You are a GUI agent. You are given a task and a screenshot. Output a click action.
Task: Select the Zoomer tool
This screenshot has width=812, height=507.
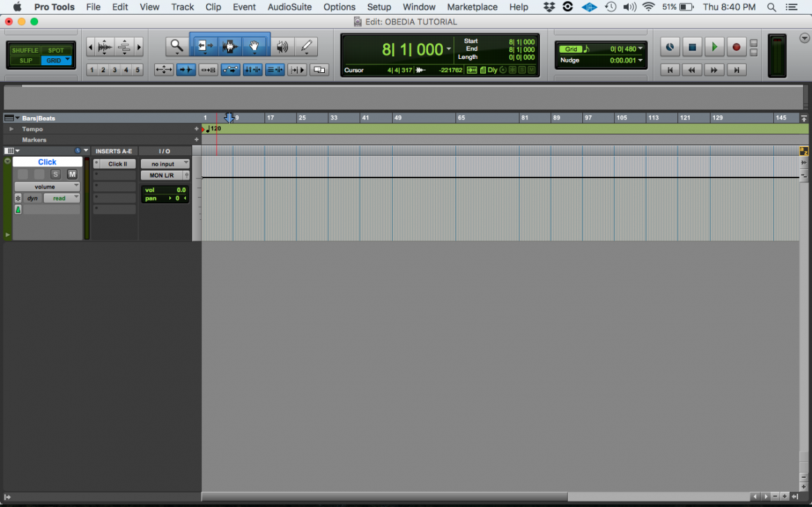(176, 46)
